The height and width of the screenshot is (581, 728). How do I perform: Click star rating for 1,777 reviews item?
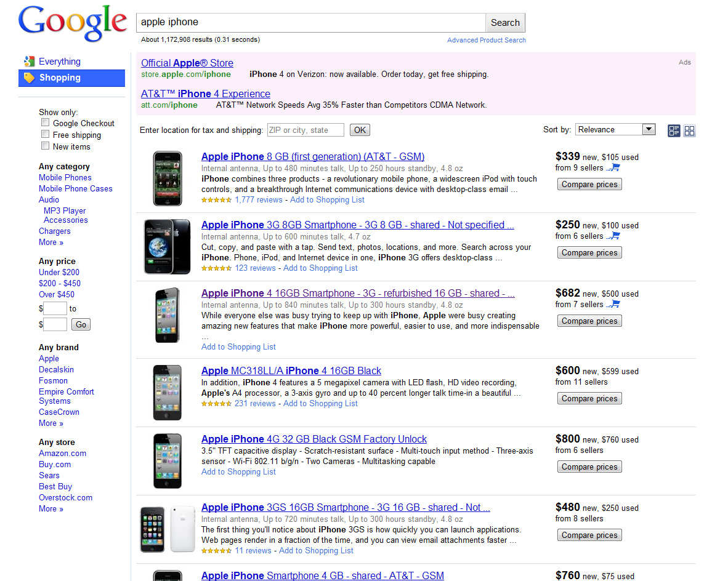[x=216, y=200]
